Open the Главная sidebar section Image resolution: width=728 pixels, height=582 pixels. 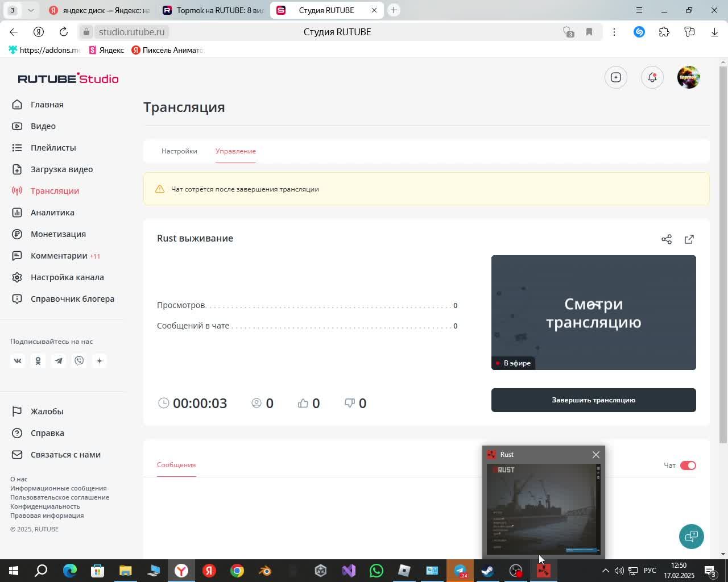point(47,105)
